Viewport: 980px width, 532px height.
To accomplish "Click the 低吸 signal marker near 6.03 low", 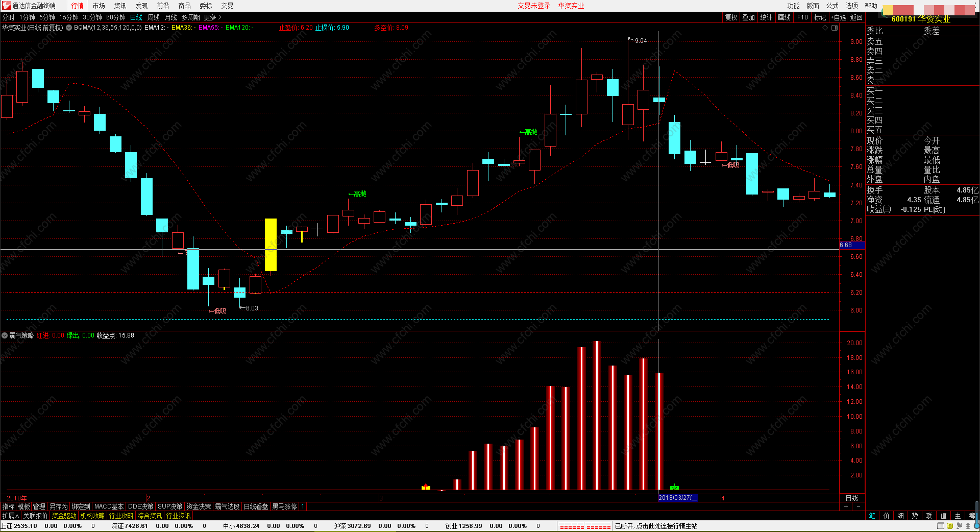I will click(x=217, y=311).
